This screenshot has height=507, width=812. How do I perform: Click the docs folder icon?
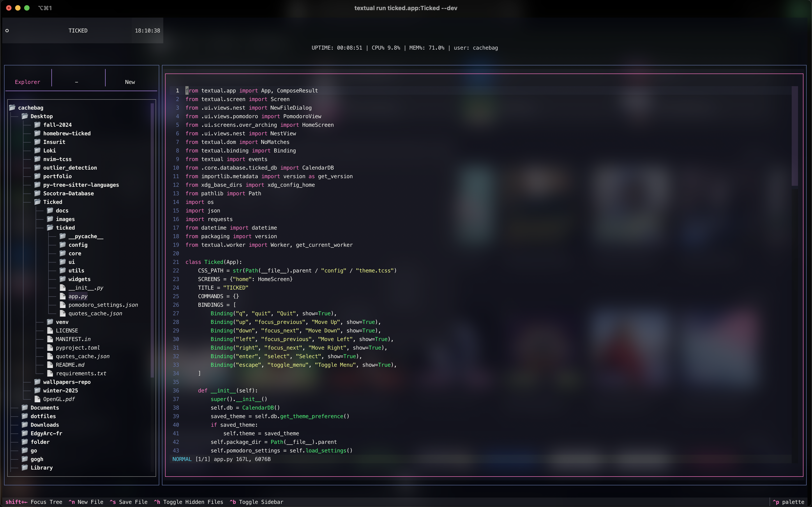pos(50,211)
